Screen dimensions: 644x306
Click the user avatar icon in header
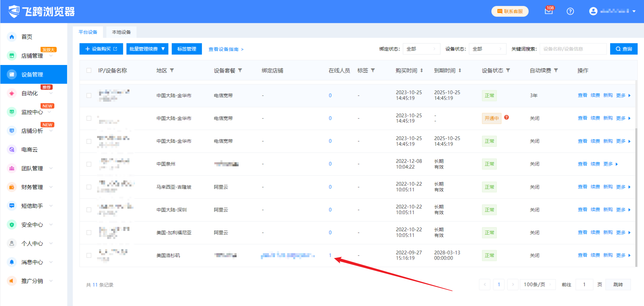tap(593, 11)
